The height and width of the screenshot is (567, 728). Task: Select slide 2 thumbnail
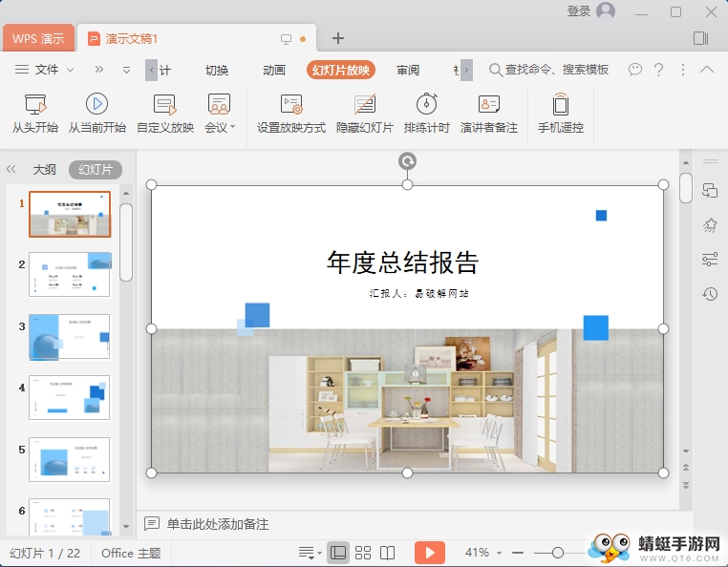70,274
